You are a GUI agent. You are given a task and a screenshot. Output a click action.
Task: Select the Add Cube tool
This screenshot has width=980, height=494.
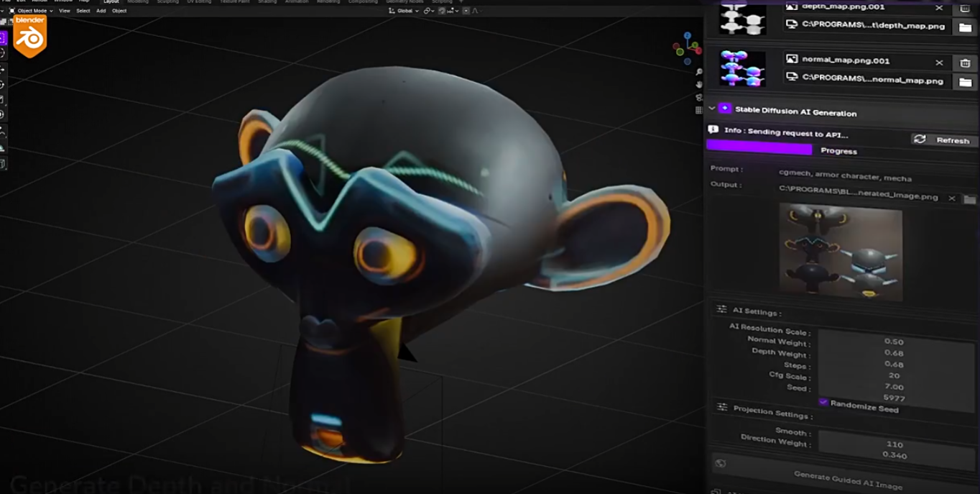coord(3,164)
